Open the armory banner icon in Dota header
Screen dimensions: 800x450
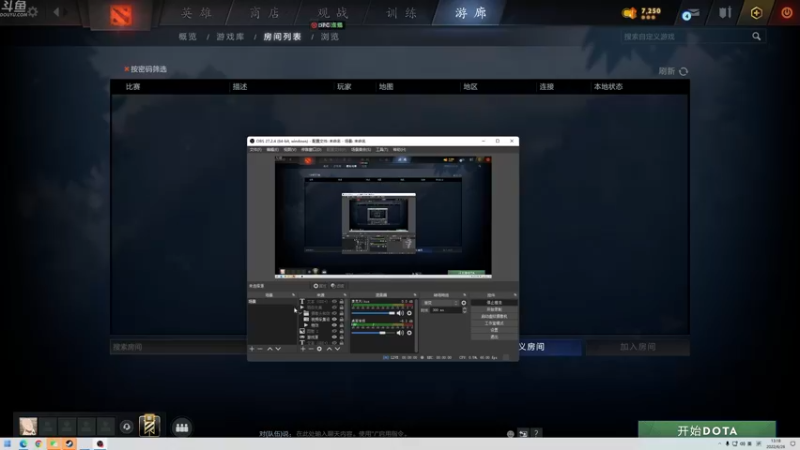point(725,13)
